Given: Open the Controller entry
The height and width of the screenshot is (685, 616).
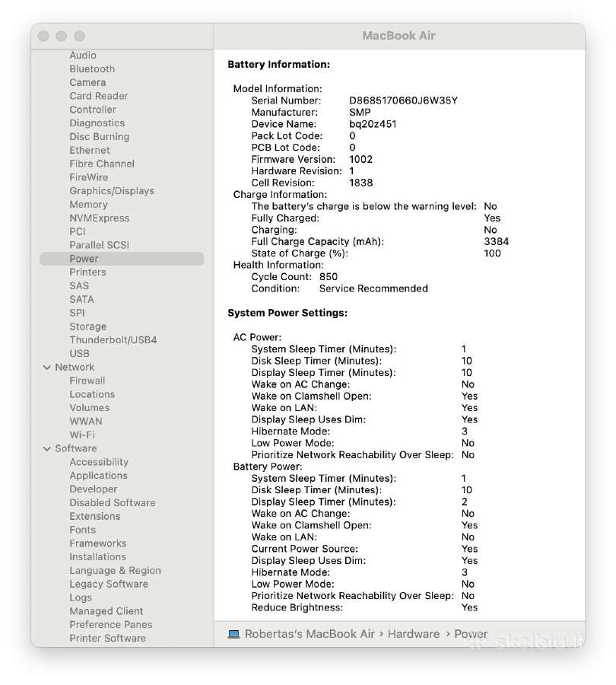Looking at the screenshot, I should 93,110.
